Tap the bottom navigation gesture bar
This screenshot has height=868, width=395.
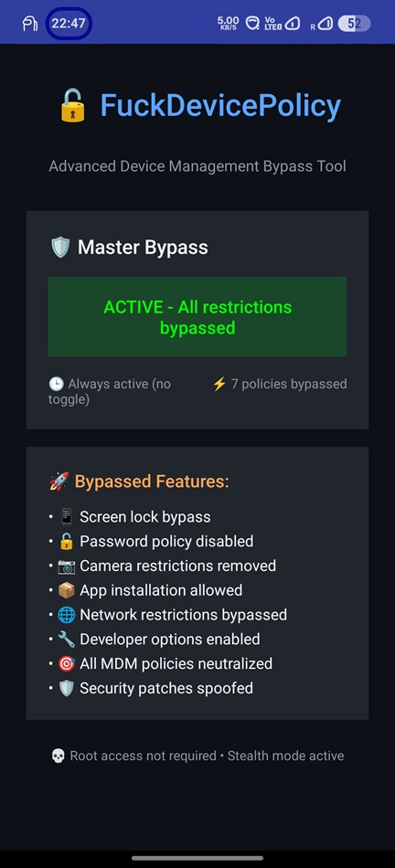coord(197,858)
